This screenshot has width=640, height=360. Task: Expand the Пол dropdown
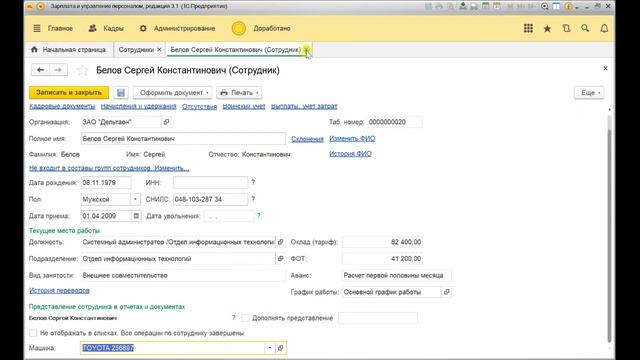[x=135, y=199]
